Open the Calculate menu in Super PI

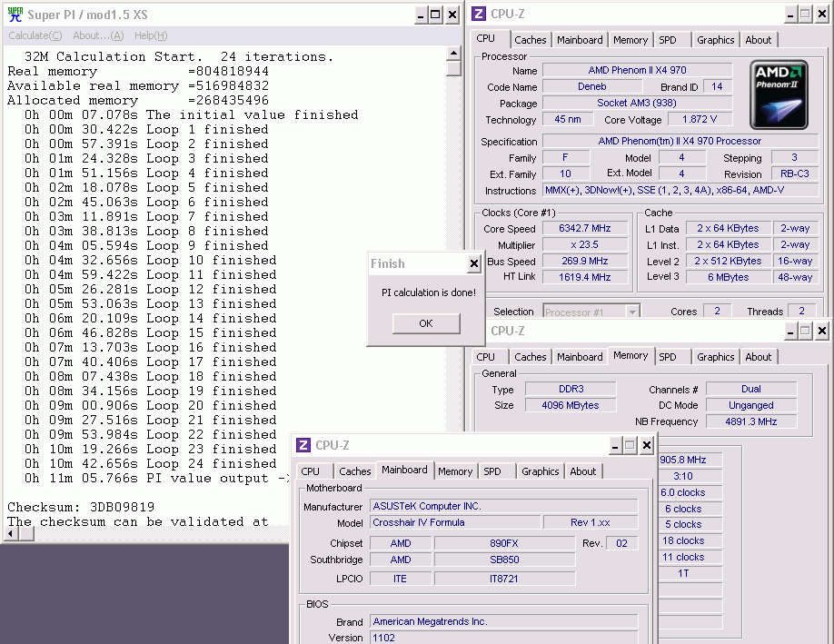point(35,35)
